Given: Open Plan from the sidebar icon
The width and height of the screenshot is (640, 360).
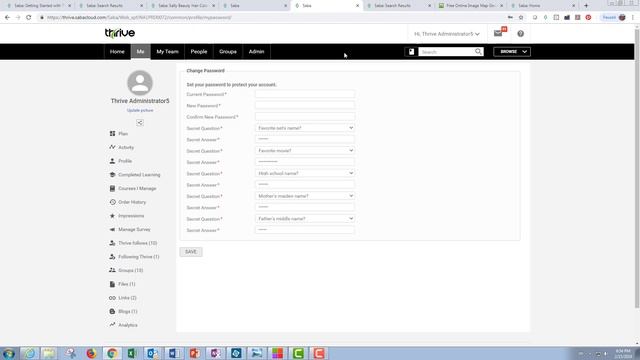Looking at the screenshot, I should pyautogui.click(x=112, y=133).
